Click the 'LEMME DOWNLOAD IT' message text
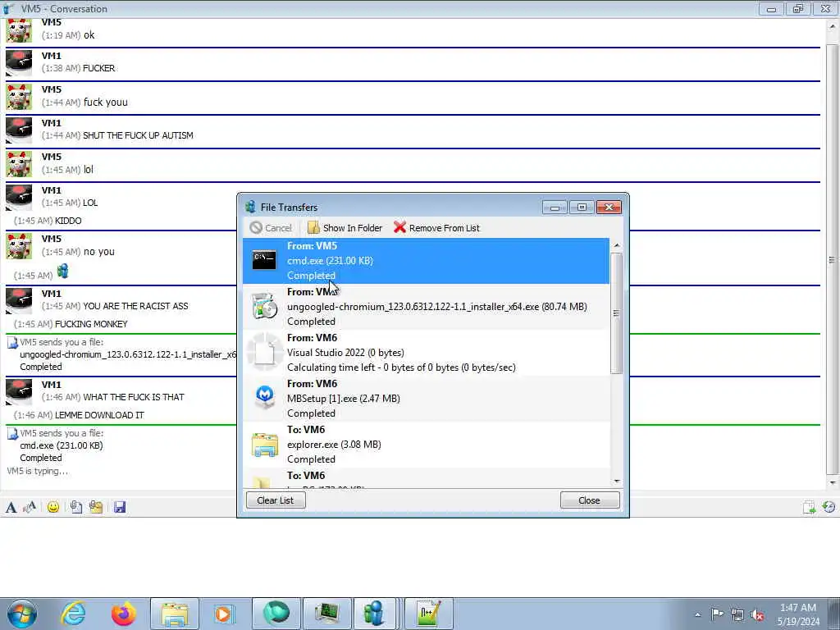 click(99, 415)
